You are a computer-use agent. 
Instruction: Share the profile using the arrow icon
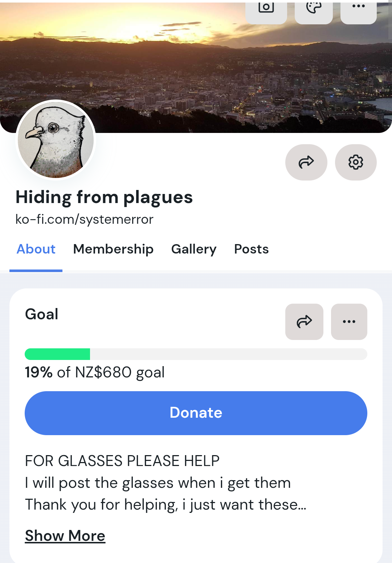pos(306,162)
